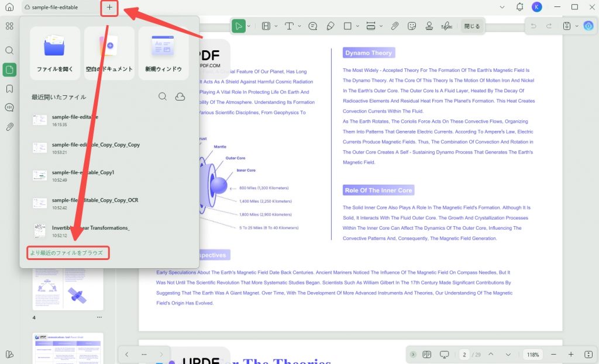Open the attachments panel in sidebar
The height and width of the screenshot is (364, 599).
click(9, 127)
